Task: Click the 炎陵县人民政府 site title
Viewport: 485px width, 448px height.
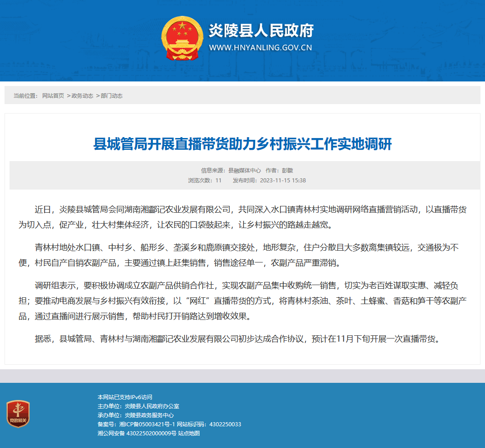Action: pyautogui.click(x=261, y=30)
